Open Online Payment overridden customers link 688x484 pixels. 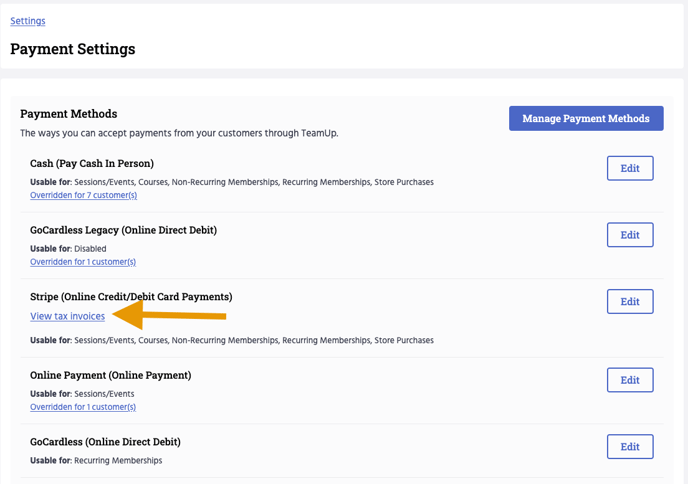83,407
